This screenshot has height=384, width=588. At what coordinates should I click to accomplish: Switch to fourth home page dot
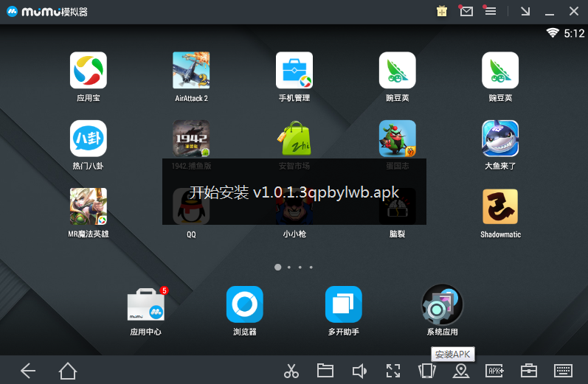[311, 267]
